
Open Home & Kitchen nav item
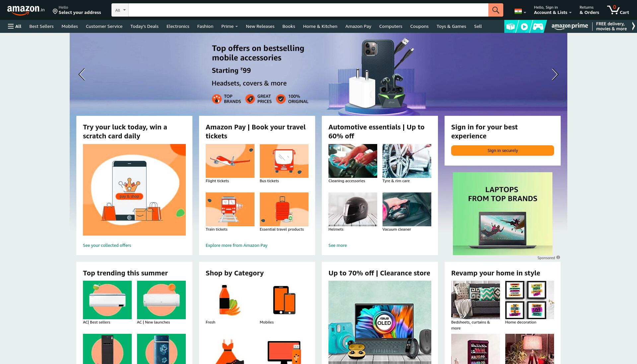320,26
